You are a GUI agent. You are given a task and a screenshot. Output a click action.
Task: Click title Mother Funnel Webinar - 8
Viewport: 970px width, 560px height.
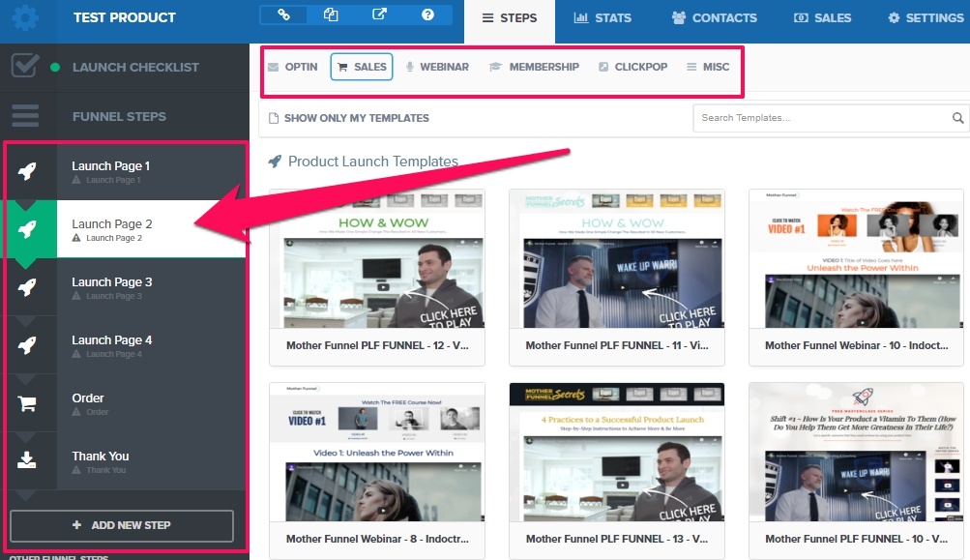click(377, 539)
